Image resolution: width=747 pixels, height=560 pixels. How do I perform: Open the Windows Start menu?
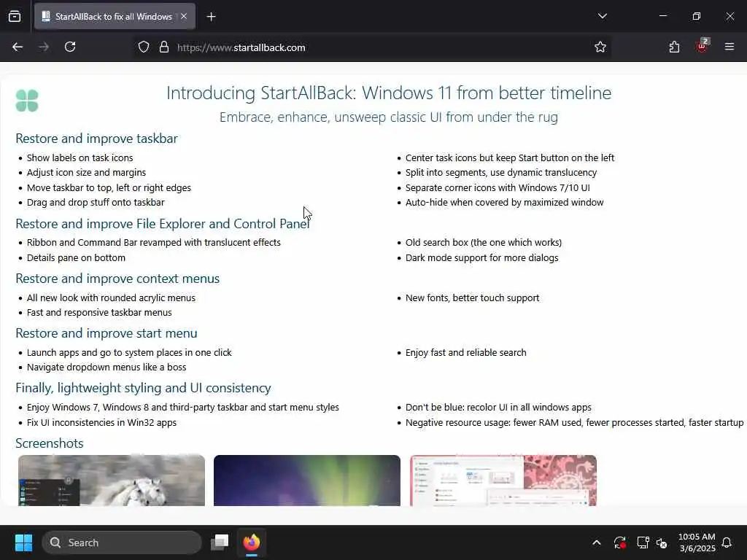click(x=23, y=542)
